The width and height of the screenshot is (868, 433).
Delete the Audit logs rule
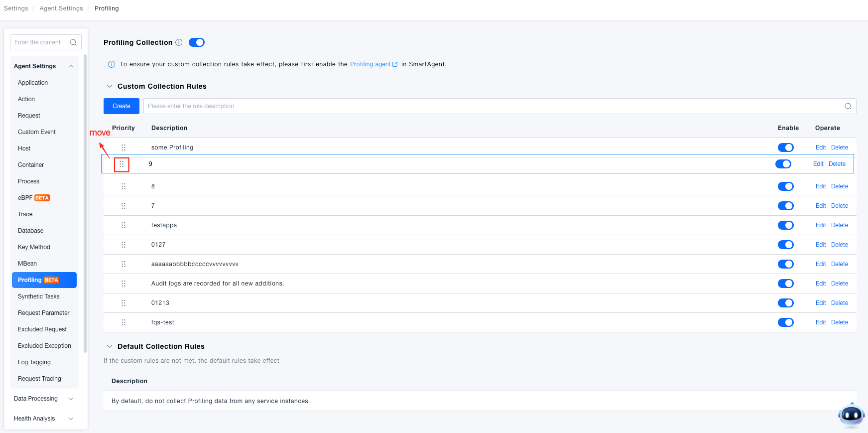[840, 284]
